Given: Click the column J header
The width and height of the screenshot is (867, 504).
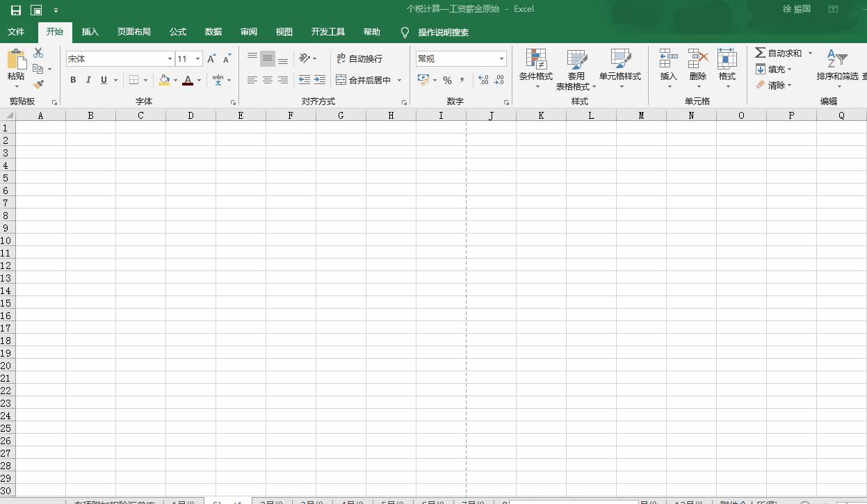Looking at the screenshot, I should (491, 116).
